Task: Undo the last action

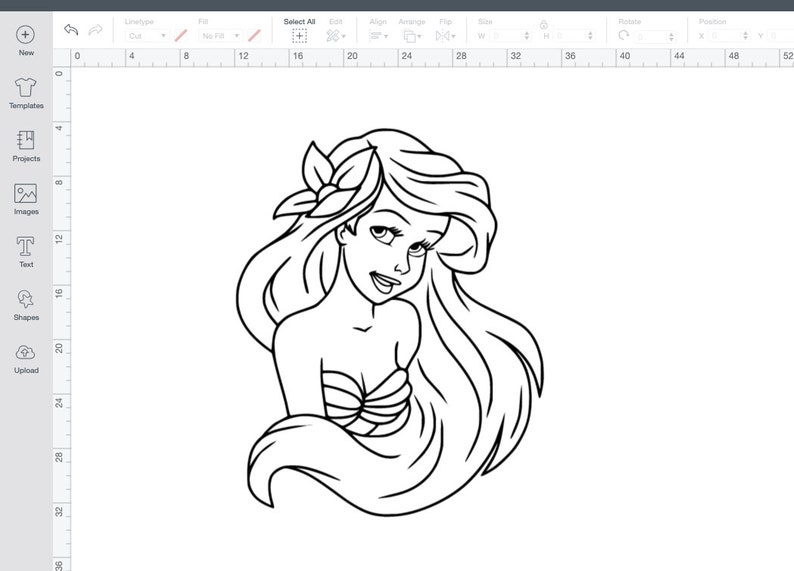Action: (71, 30)
